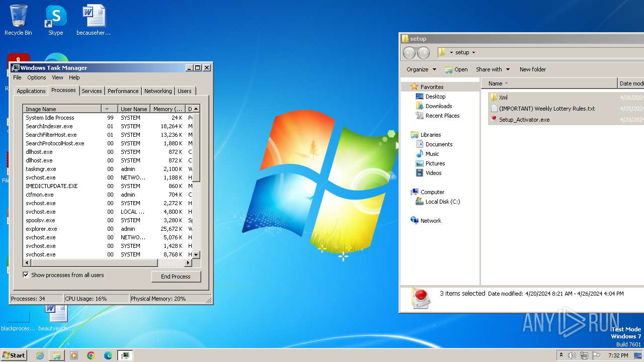
Task: Select the blackproces desktop file
Action: [x=18, y=322]
